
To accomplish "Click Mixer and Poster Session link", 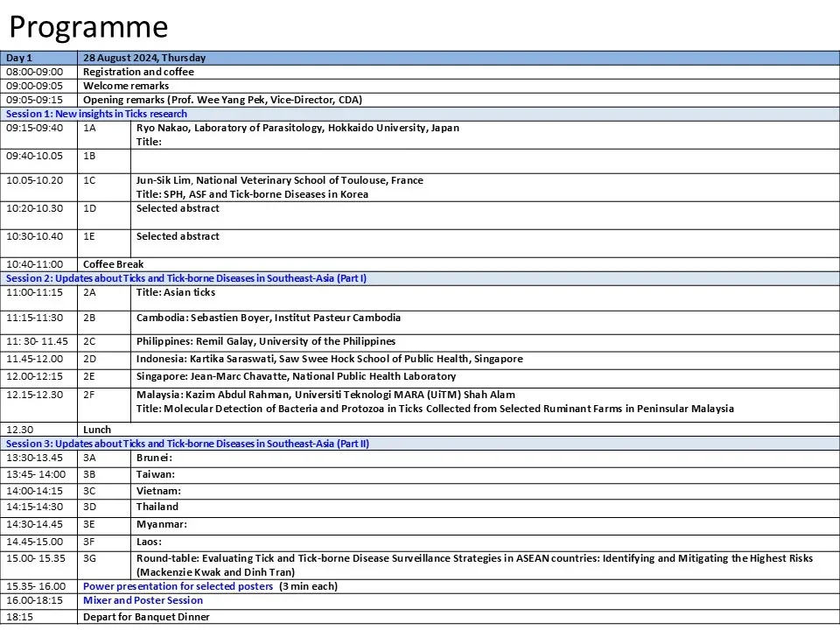I will [x=143, y=600].
